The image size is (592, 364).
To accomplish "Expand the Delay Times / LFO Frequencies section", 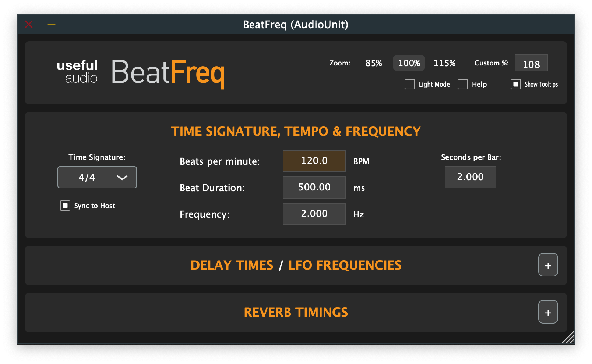I will pos(548,265).
